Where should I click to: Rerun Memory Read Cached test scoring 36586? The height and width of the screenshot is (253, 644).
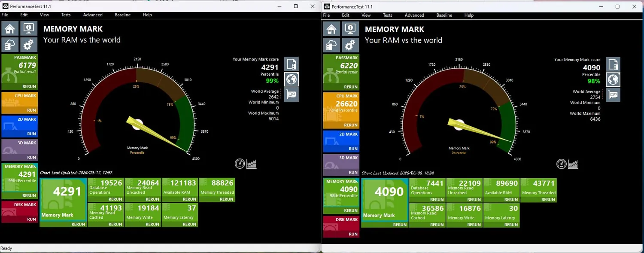(437, 225)
